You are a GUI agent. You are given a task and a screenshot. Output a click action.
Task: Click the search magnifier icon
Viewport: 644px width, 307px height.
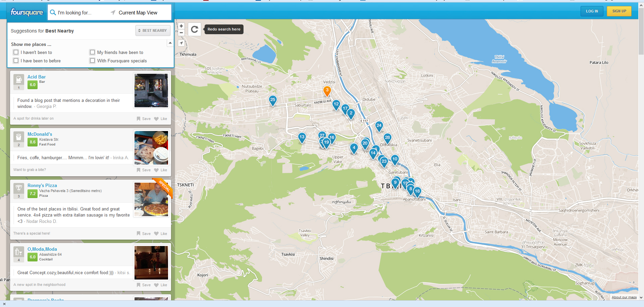point(53,12)
